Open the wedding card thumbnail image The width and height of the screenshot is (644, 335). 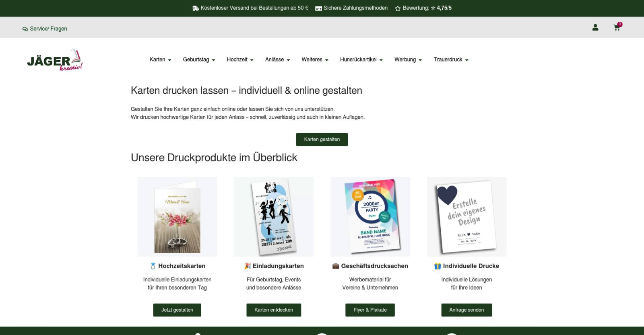pos(178,217)
